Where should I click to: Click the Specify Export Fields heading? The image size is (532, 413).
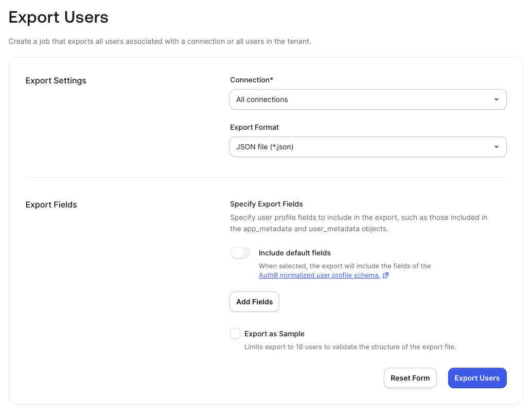267,204
